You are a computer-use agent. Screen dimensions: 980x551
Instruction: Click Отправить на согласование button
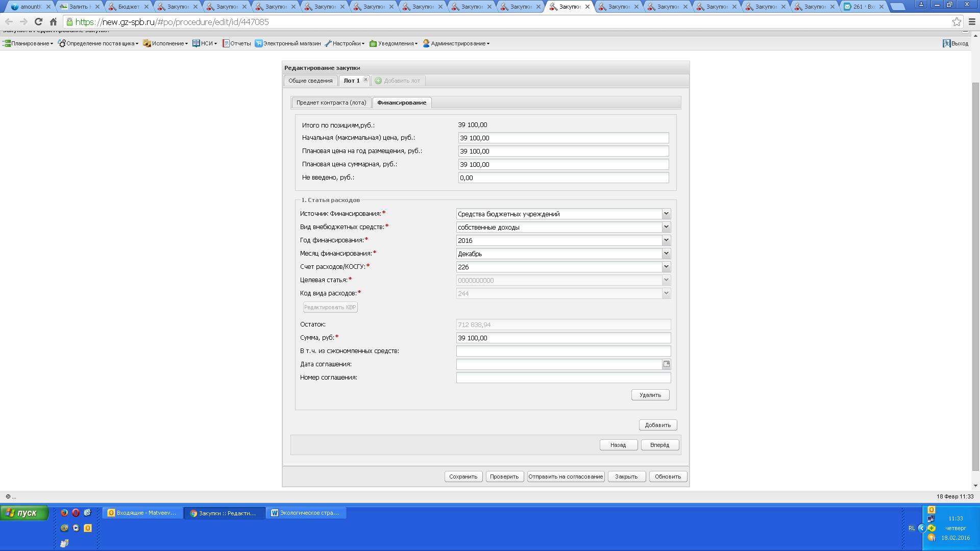[566, 477]
